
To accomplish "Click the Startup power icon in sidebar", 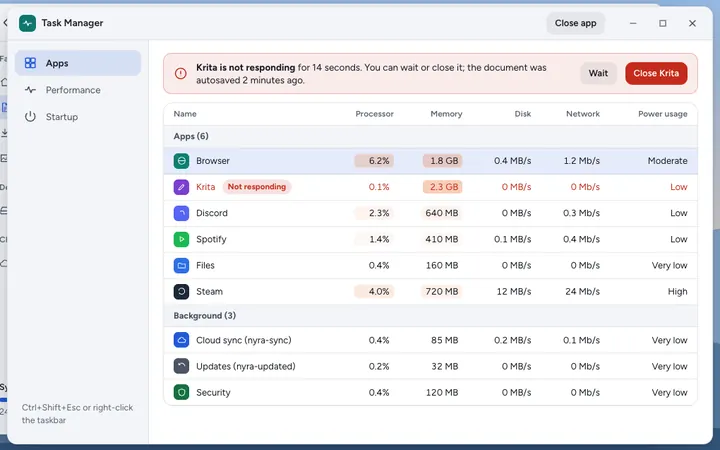I will (30, 117).
